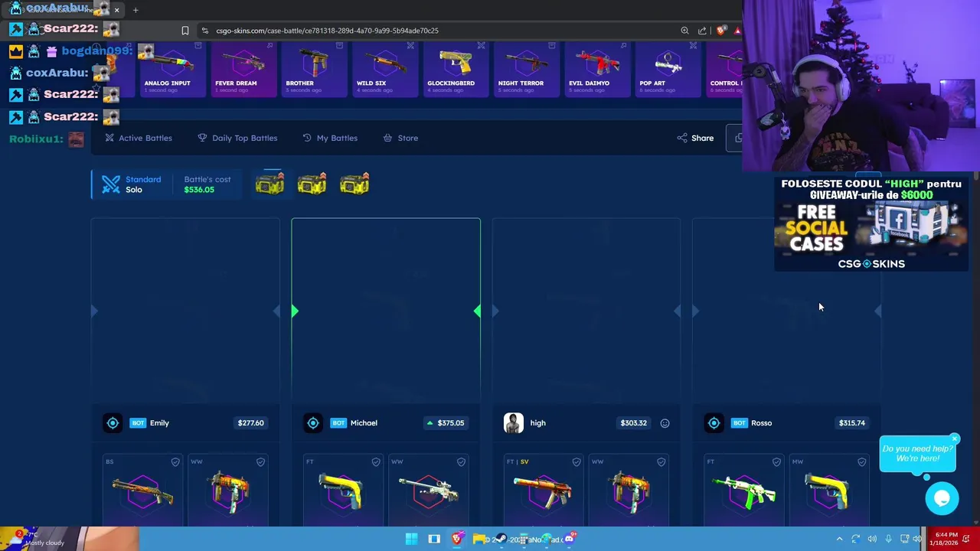Close the 'Do you need help?' bubble
Viewport: 980px width, 551px height.
[x=955, y=439]
